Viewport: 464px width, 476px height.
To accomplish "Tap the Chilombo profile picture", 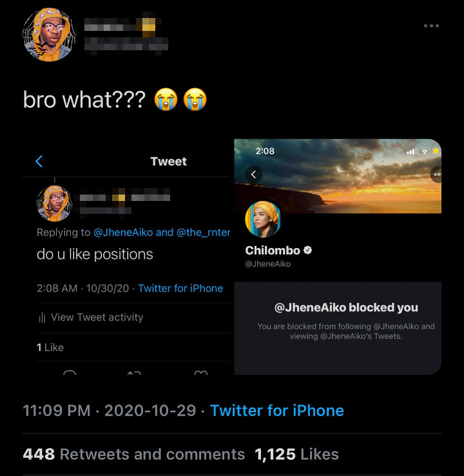I will click(x=263, y=219).
